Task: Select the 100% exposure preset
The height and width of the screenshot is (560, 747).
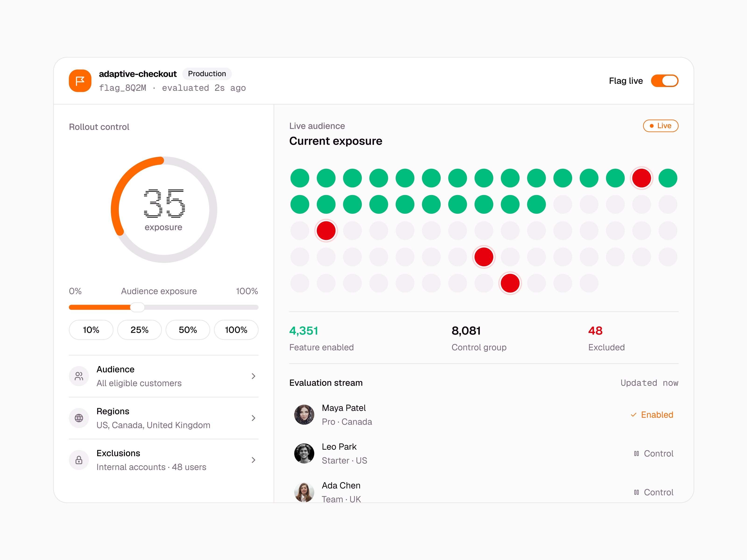Action: [236, 330]
